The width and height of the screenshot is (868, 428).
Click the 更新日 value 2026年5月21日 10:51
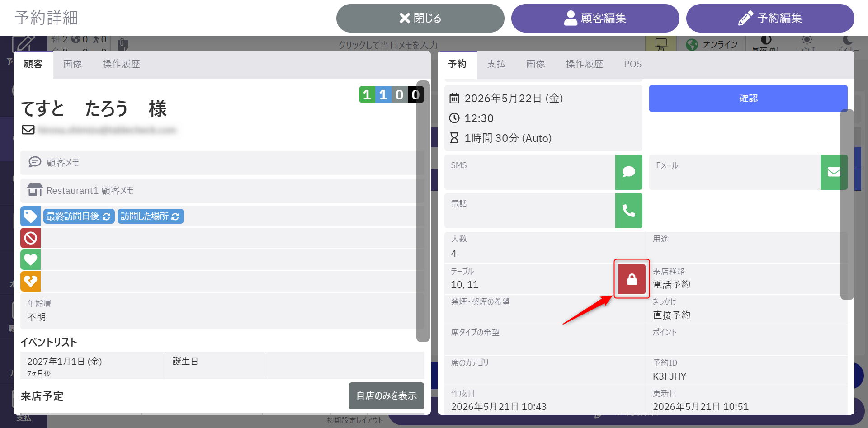click(701, 406)
